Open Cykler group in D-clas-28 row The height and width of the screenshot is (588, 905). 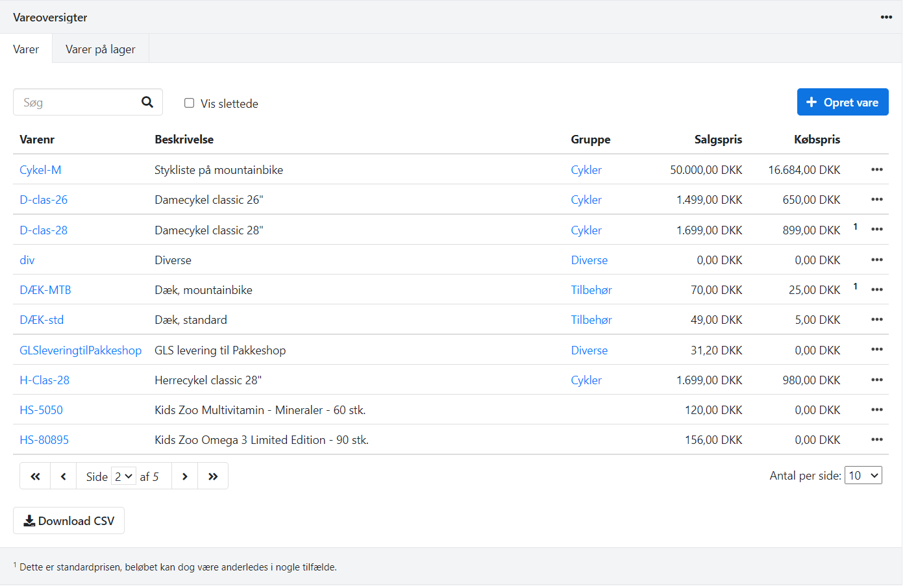(586, 230)
